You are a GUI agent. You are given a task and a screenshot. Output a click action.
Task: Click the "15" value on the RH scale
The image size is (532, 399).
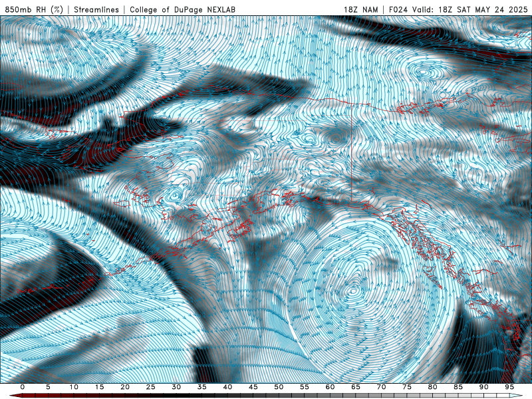coord(99,387)
